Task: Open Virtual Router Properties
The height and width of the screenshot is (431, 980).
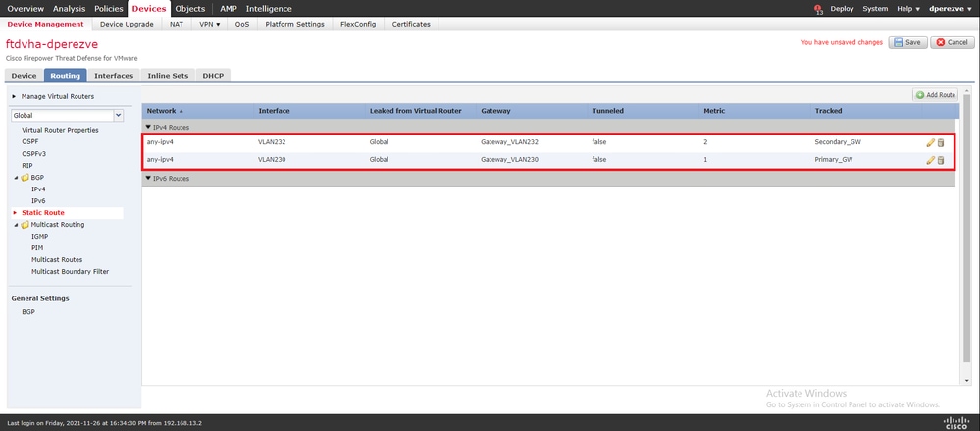Action: tap(60, 131)
